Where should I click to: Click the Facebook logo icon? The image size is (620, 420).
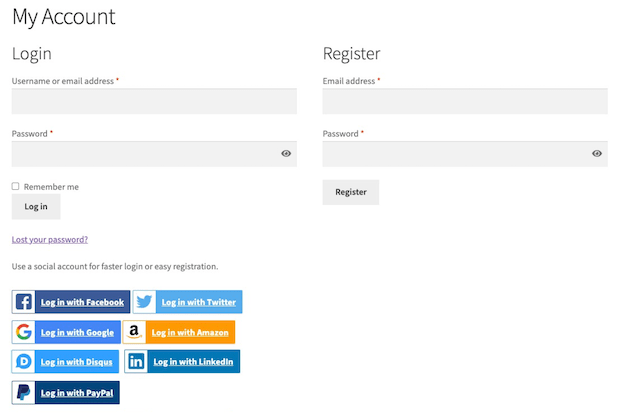pos(24,302)
